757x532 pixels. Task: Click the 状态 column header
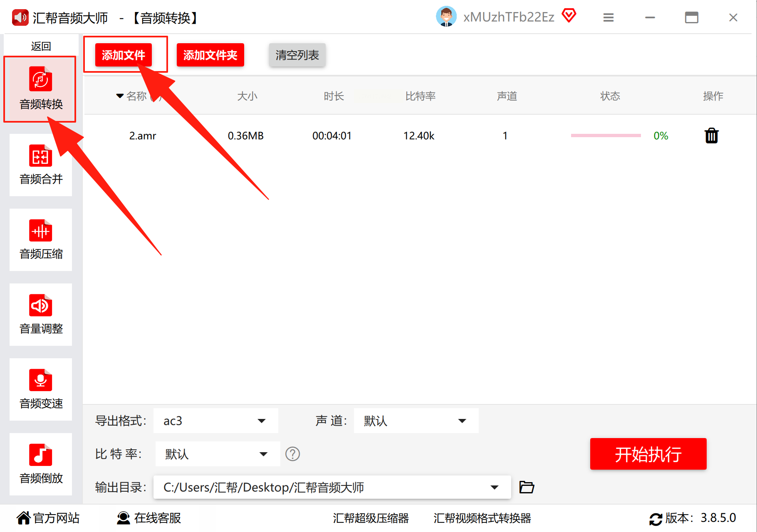click(610, 96)
